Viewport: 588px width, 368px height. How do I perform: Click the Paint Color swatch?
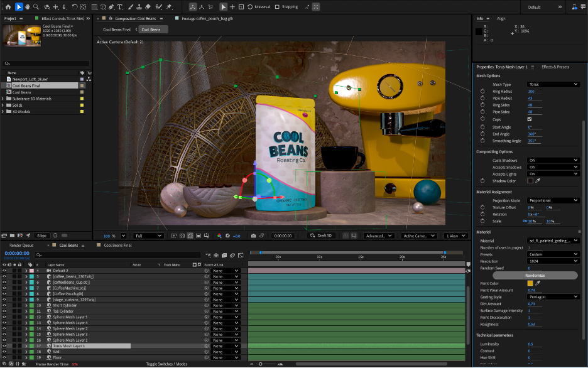point(530,283)
